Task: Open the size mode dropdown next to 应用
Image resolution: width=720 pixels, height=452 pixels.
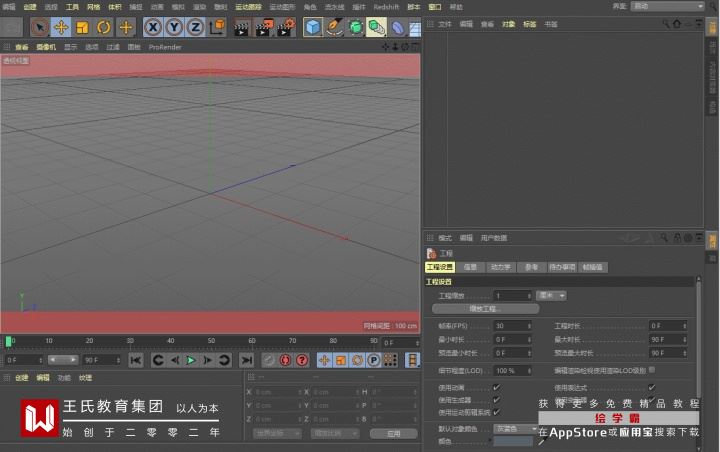Action: (x=335, y=433)
